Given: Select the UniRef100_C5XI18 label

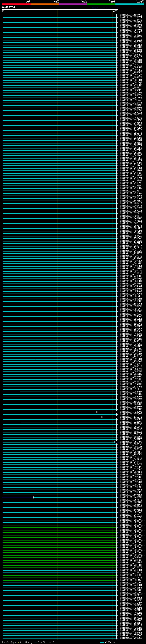Looking at the screenshot, I should (131, 143).
